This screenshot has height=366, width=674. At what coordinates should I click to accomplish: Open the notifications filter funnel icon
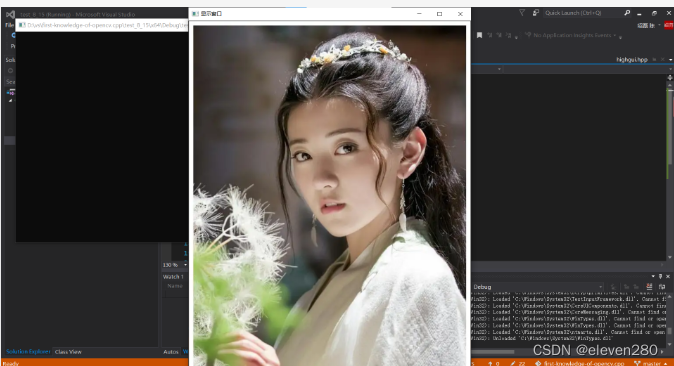[521, 13]
